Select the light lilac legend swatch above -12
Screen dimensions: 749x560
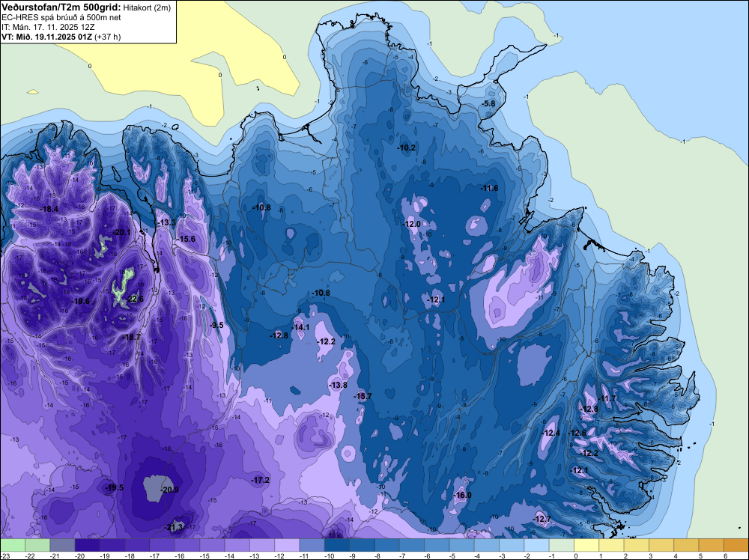[x=287, y=545]
